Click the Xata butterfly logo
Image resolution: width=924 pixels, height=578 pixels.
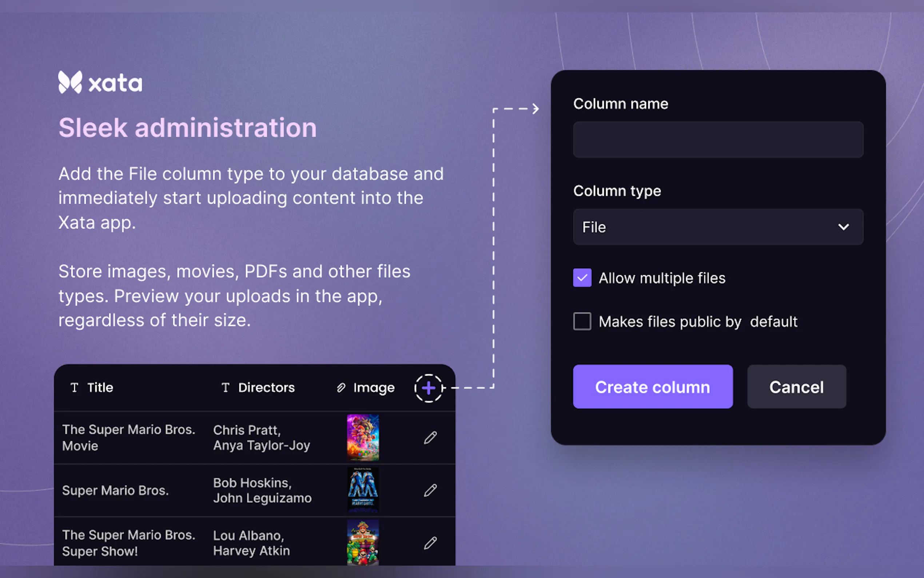click(70, 82)
